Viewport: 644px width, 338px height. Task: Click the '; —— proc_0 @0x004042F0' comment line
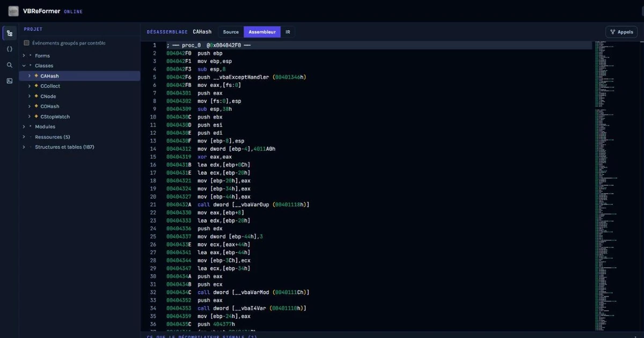(x=209, y=46)
